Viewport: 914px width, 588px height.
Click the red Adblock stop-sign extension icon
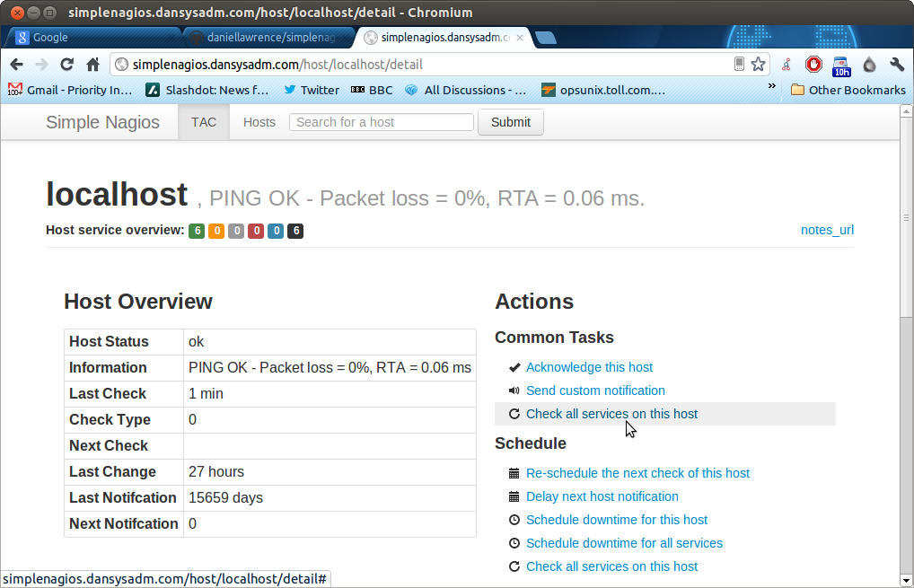click(x=813, y=64)
